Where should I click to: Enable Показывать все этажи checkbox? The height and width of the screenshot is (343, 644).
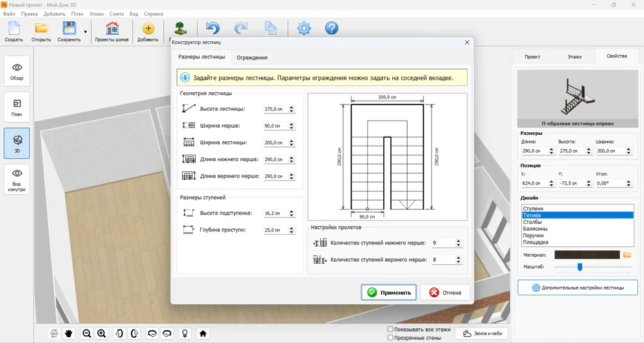point(391,329)
